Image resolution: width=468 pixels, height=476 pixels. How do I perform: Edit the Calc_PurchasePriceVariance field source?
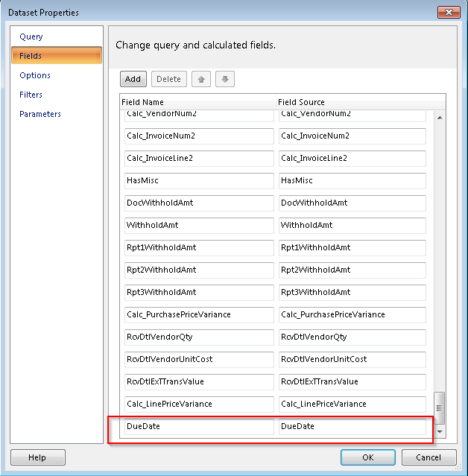[352, 315]
